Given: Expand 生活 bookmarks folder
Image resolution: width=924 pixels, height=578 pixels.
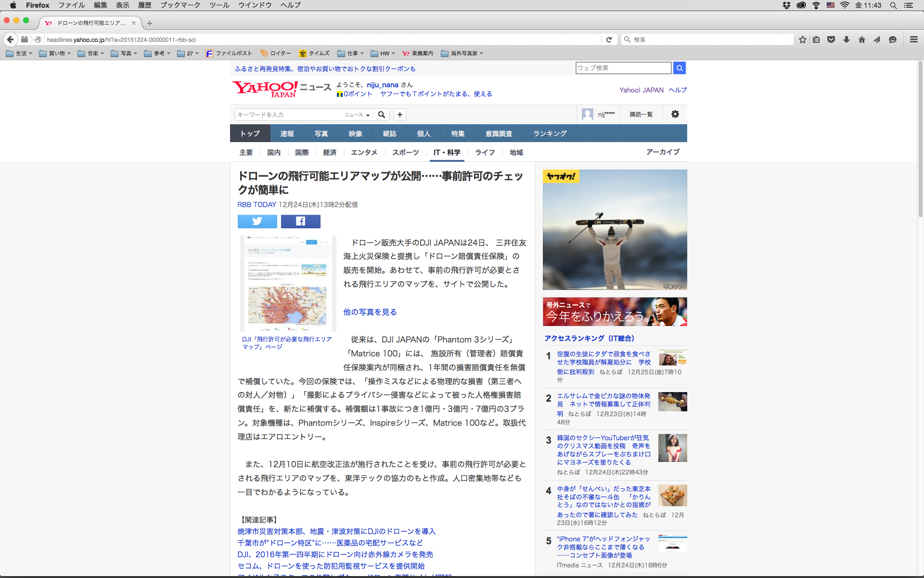Looking at the screenshot, I should coord(19,53).
